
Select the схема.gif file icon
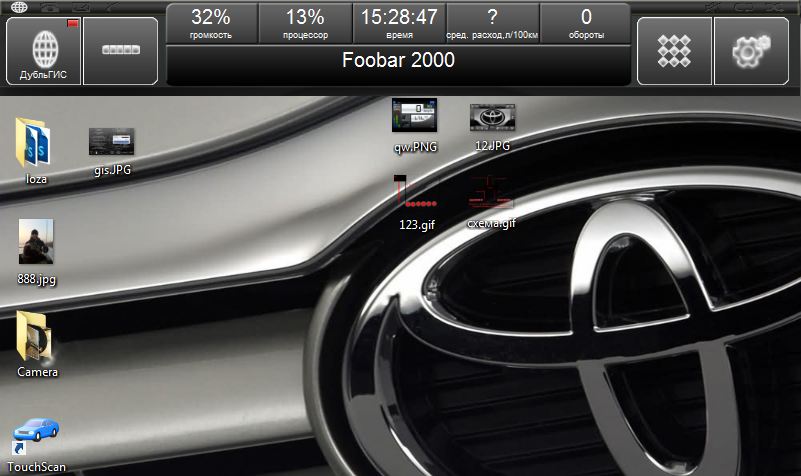click(491, 202)
